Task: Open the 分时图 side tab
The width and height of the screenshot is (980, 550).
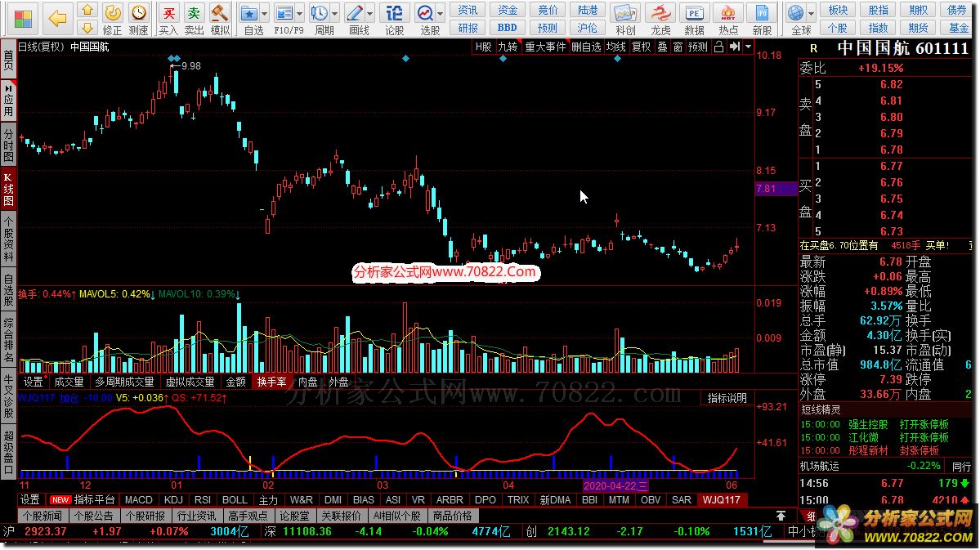Action: [x=8, y=145]
